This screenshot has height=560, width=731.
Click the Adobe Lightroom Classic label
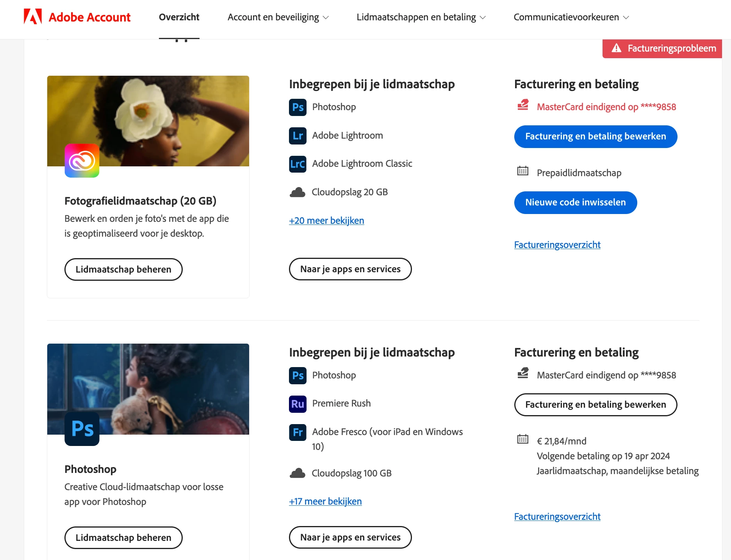(362, 164)
